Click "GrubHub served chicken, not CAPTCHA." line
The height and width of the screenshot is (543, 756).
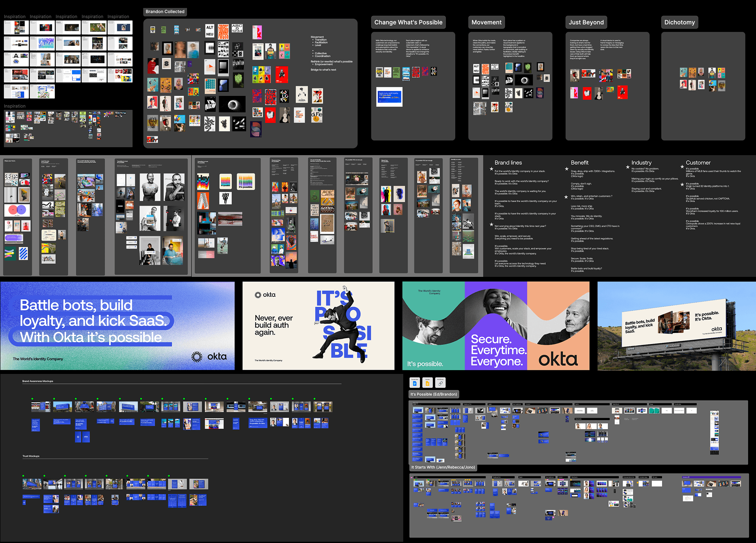pos(707,199)
